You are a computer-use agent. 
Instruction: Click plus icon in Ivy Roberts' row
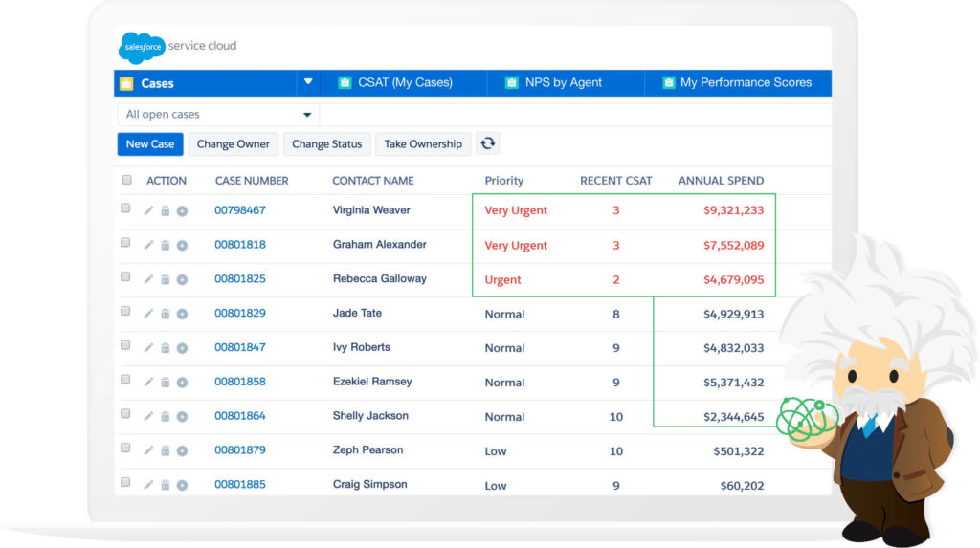pyautogui.click(x=182, y=348)
